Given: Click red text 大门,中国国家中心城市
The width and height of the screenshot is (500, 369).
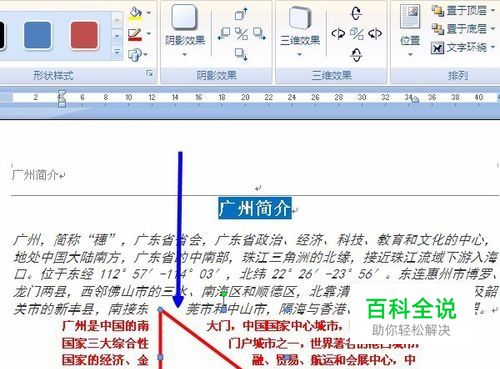Looking at the screenshot, I should tap(274, 326).
